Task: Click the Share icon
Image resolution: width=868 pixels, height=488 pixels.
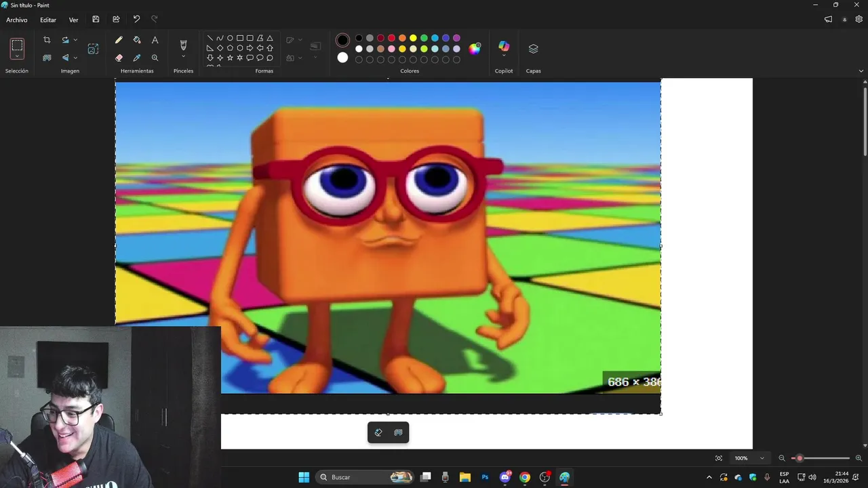Action: click(116, 19)
